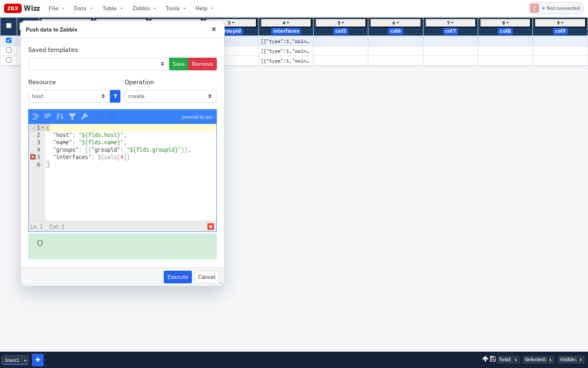Click the Visible rows counter
588x368 pixels.
click(x=571, y=359)
